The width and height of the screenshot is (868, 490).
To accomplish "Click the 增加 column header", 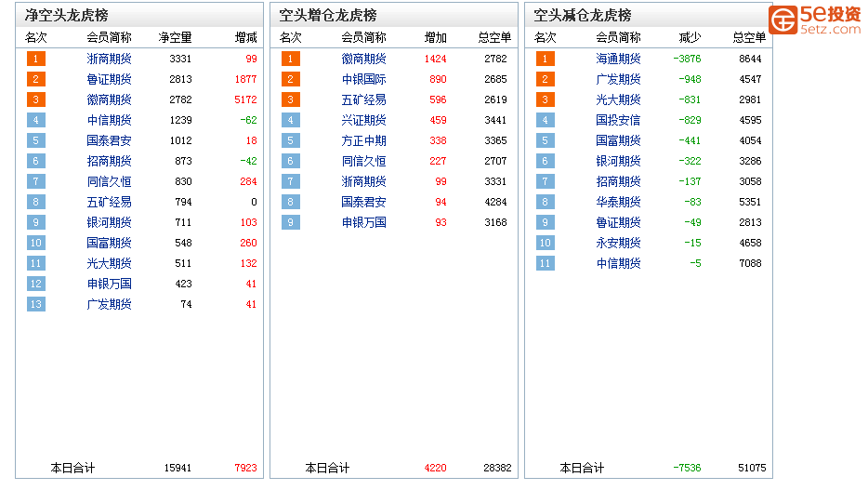I will (435, 37).
